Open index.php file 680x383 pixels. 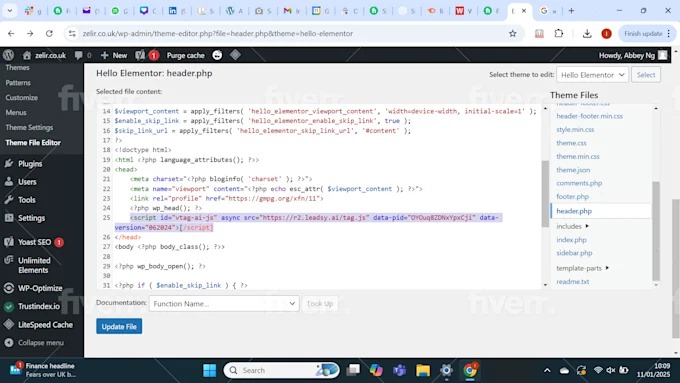[571, 240]
